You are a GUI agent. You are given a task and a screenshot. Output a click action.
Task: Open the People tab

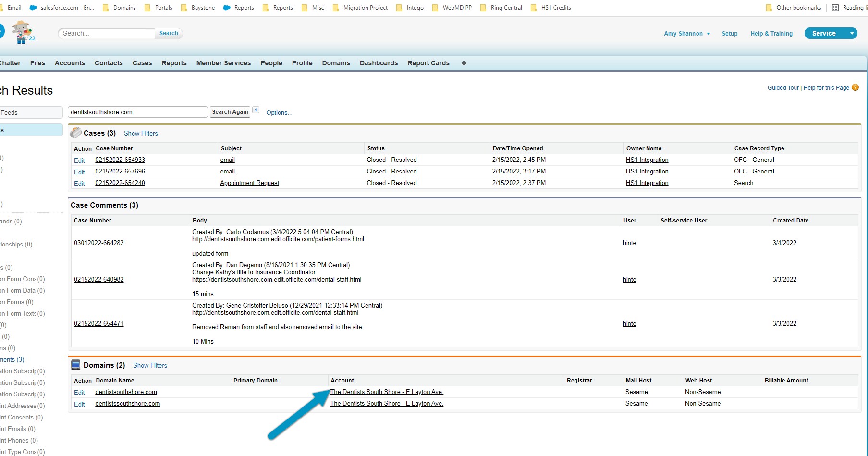click(x=271, y=63)
